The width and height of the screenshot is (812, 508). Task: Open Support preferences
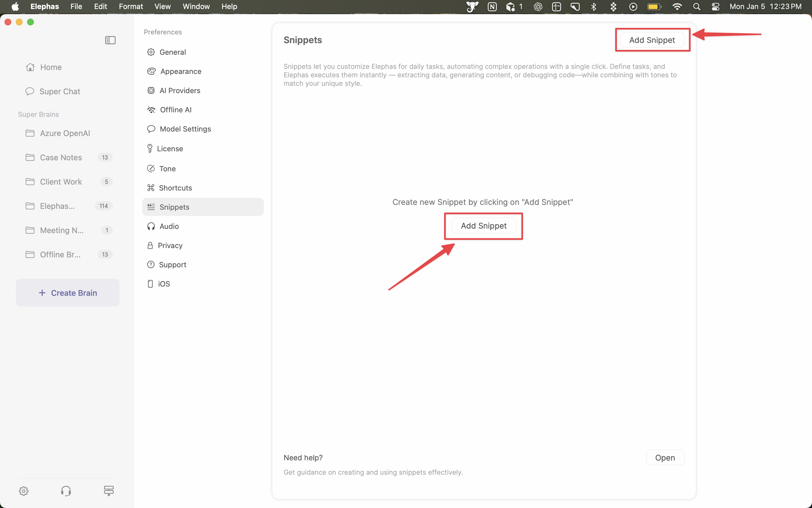(203, 265)
